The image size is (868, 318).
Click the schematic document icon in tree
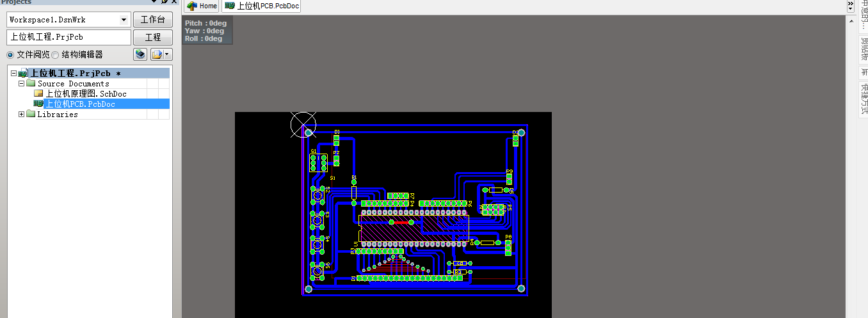38,94
